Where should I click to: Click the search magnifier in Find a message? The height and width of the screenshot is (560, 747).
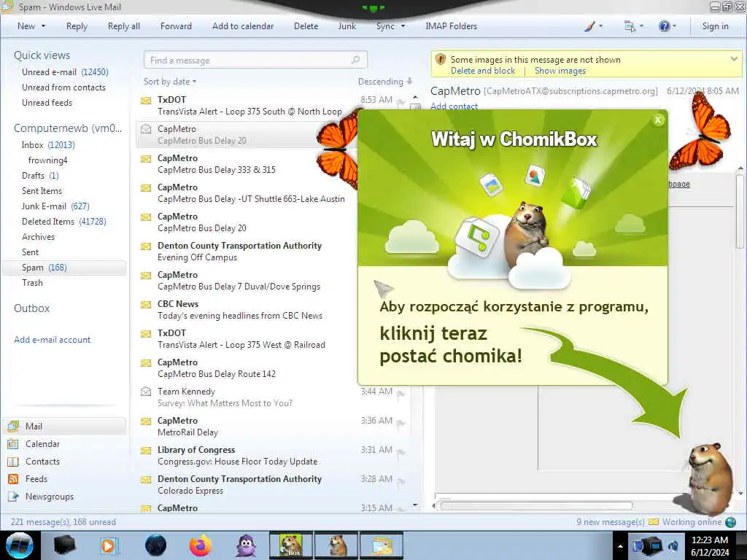pos(355,60)
